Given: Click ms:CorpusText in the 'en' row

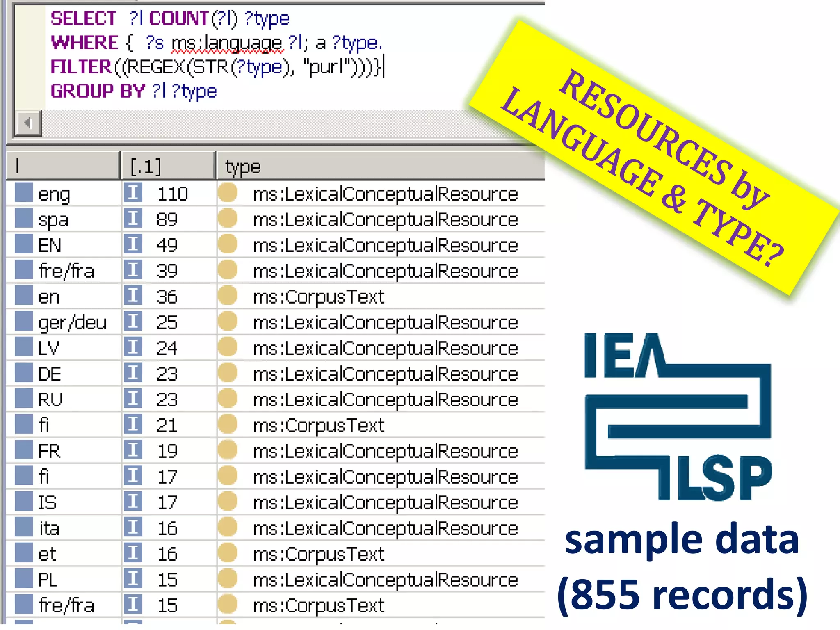Looking at the screenshot, I should (x=319, y=297).
